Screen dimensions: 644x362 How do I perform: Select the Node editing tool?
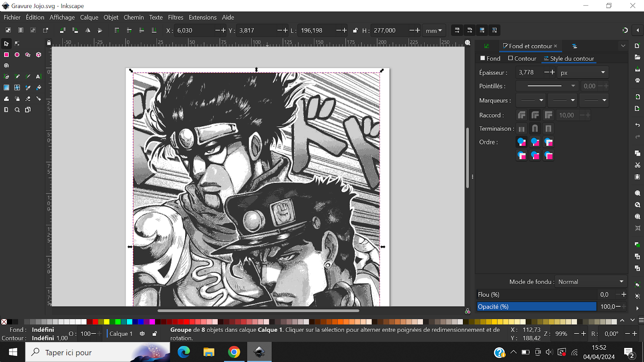tap(17, 43)
